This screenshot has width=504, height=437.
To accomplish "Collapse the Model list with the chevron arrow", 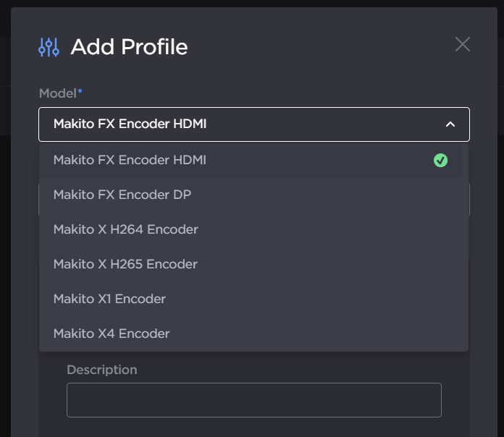I will [x=450, y=124].
